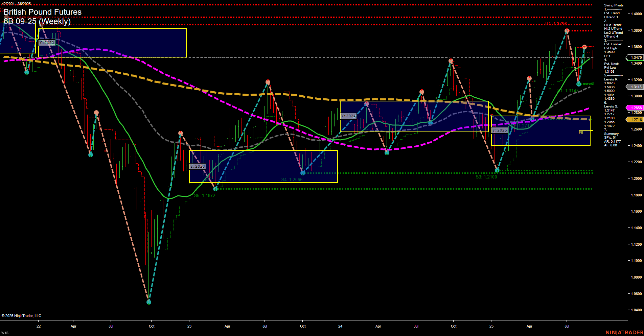This screenshot has height=336, width=644.
Task: Click the Swing Pivots panel header
Action: click(x=614, y=5)
